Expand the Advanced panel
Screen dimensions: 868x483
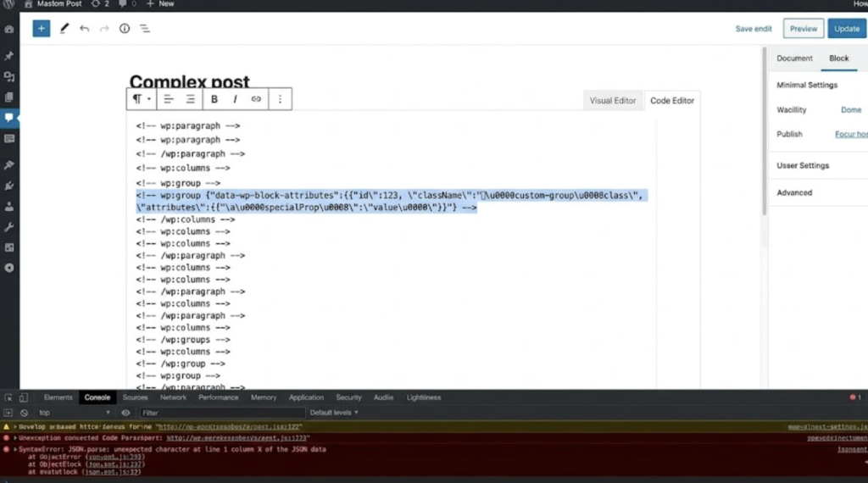(793, 192)
